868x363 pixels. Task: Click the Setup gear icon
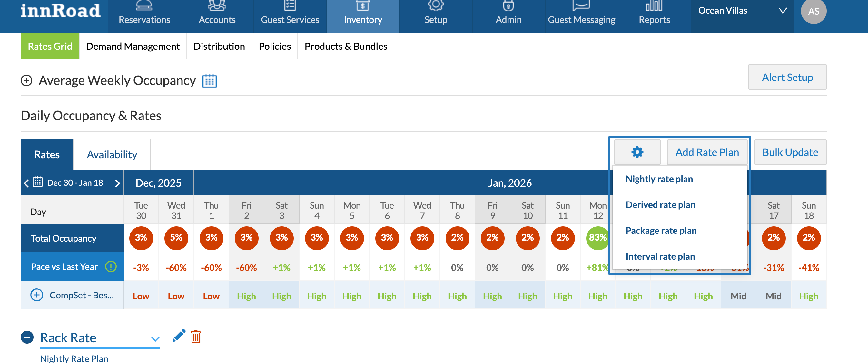point(436,6)
